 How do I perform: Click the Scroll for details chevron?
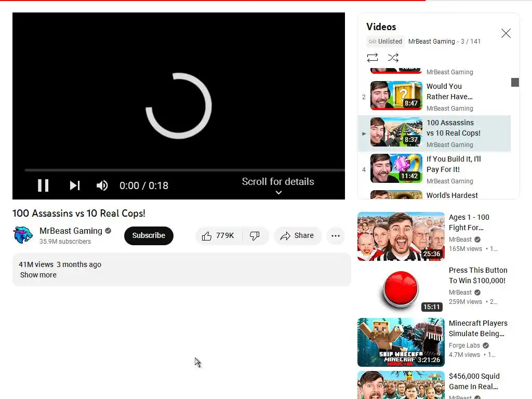pyautogui.click(x=278, y=192)
